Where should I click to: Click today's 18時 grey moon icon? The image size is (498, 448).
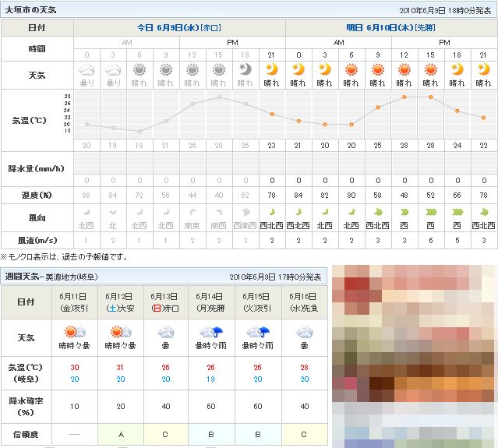(245, 69)
